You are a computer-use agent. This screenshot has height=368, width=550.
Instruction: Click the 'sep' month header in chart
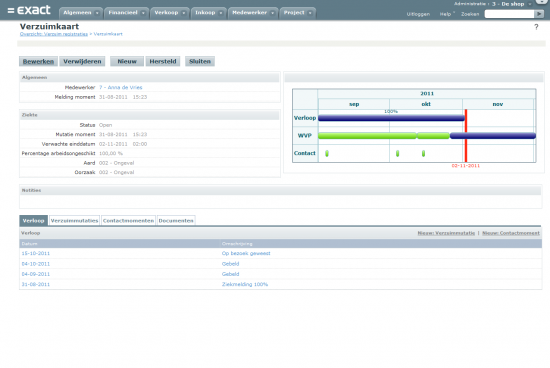click(354, 104)
